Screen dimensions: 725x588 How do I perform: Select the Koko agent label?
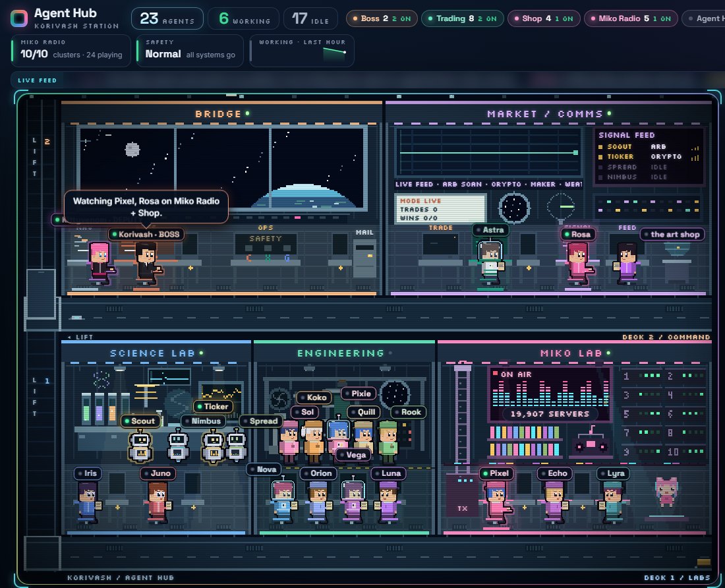pos(314,397)
